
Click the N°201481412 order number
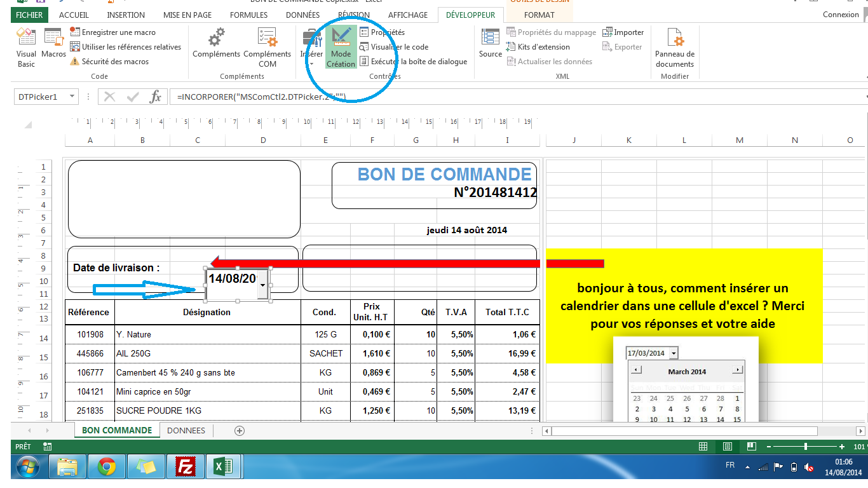click(496, 193)
